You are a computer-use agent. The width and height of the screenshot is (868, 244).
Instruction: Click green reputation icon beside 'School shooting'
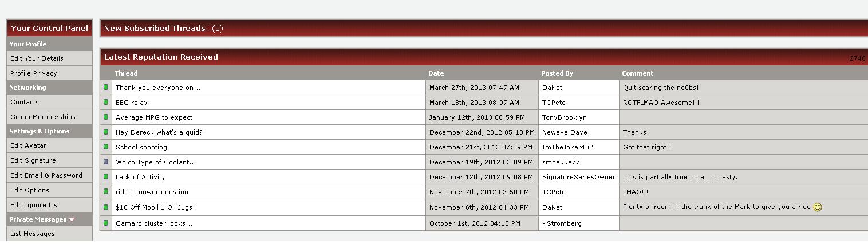[x=106, y=147]
